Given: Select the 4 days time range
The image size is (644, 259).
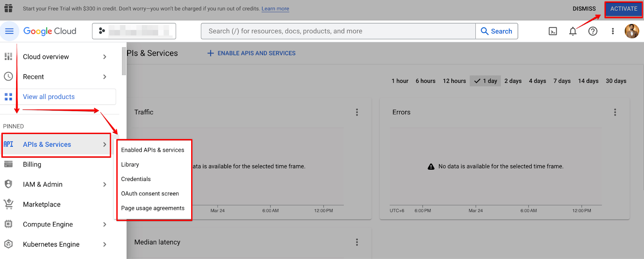Looking at the screenshot, I should coord(537,81).
